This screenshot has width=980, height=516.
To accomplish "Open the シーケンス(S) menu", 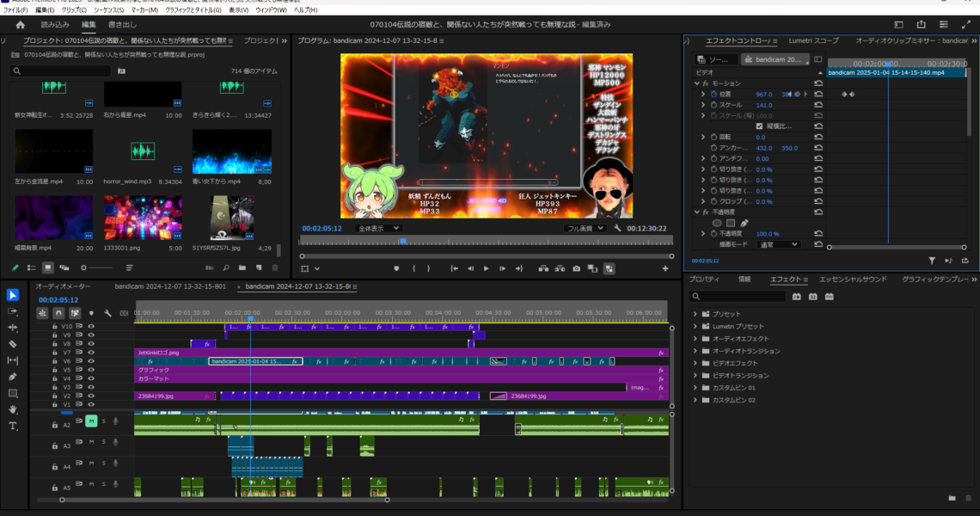I will [109, 10].
